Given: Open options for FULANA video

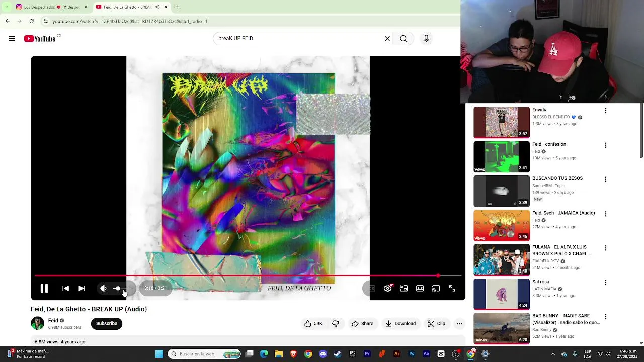Looking at the screenshot, I should point(606,248).
